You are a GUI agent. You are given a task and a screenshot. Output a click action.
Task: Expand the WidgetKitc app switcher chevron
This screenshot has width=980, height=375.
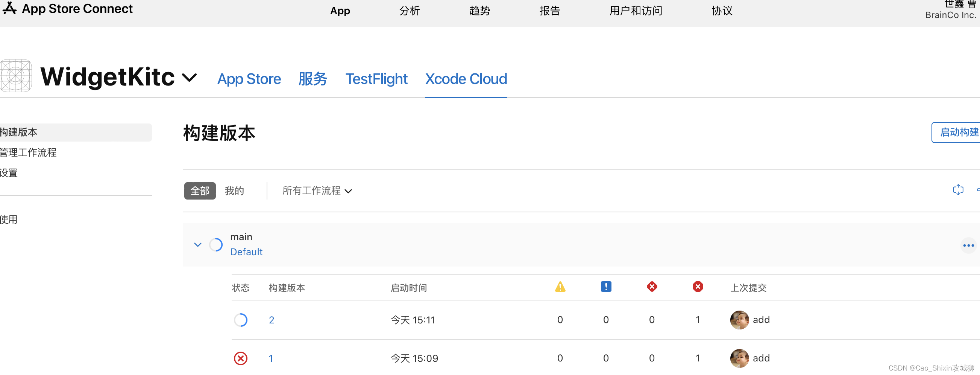tap(190, 78)
